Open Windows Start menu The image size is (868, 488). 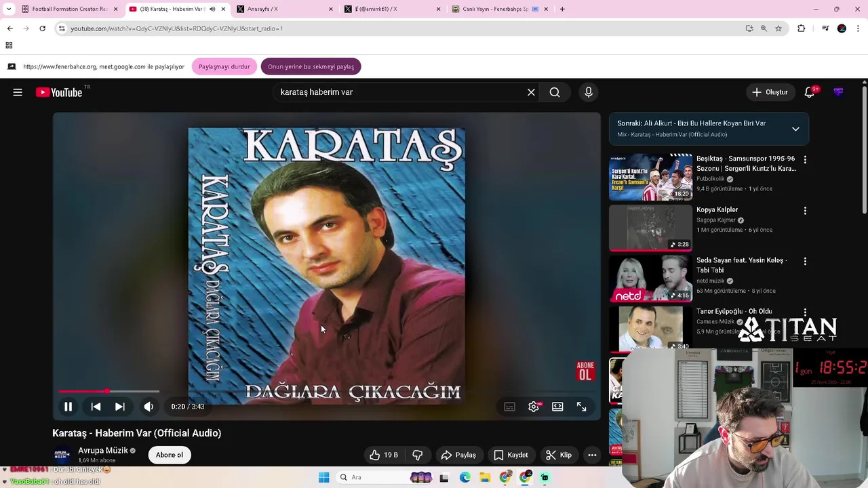(x=323, y=477)
